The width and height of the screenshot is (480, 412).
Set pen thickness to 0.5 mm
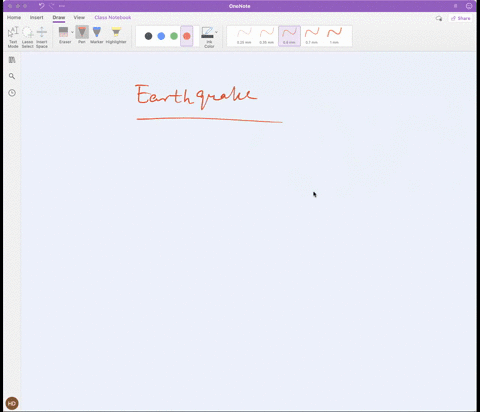(289, 36)
